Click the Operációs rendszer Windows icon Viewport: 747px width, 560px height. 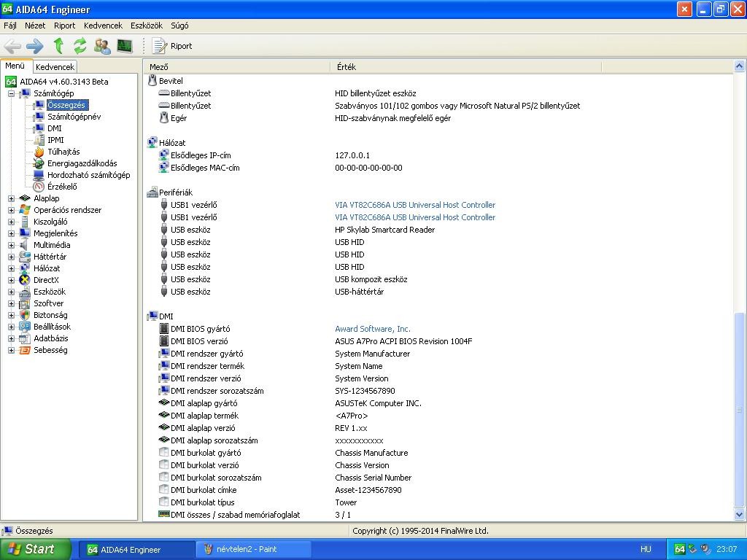(x=25, y=210)
